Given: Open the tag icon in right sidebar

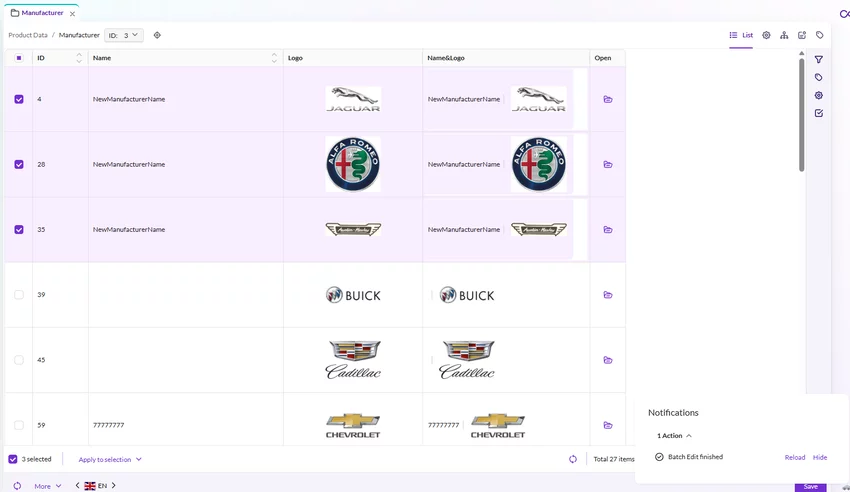Looking at the screenshot, I should (819, 77).
